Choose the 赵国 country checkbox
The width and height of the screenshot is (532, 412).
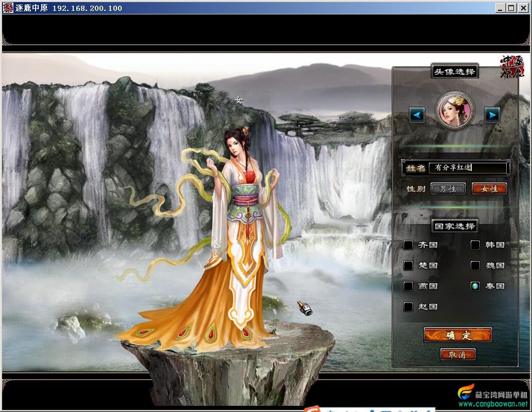[408, 306]
